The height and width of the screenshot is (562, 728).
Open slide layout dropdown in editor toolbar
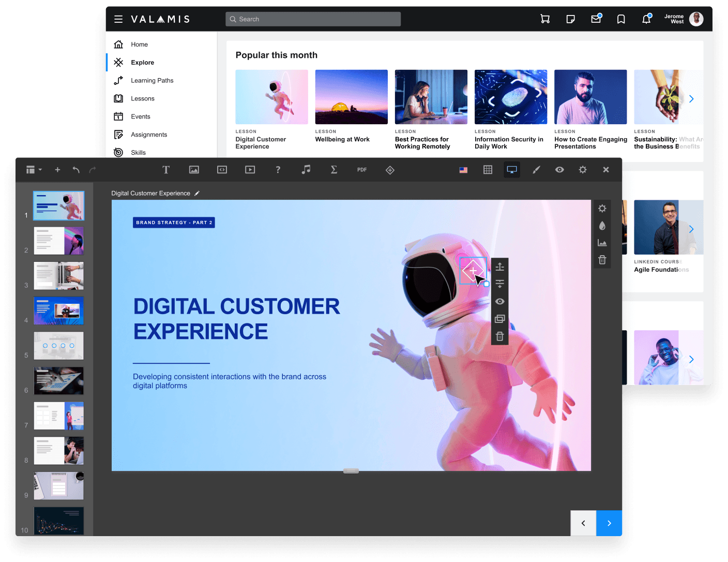point(34,170)
